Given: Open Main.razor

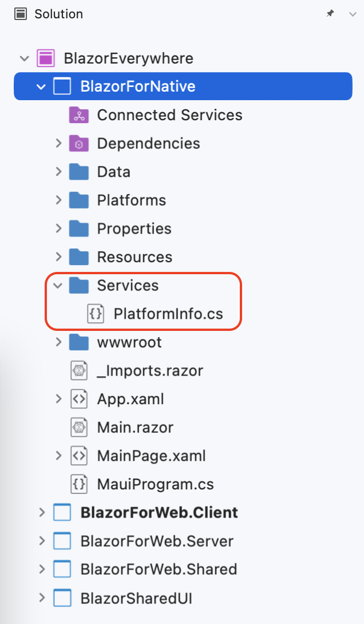Looking at the screenshot, I should pos(136,428).
